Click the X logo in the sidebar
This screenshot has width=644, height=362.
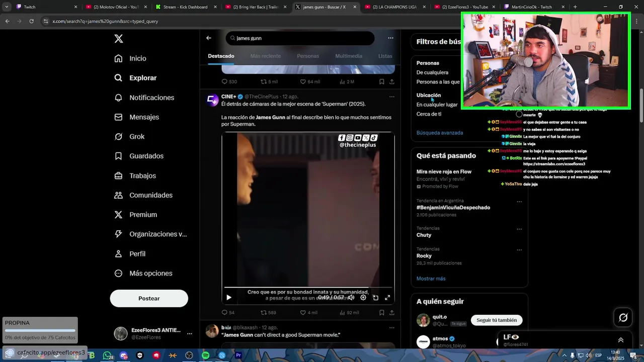[118, 39]
